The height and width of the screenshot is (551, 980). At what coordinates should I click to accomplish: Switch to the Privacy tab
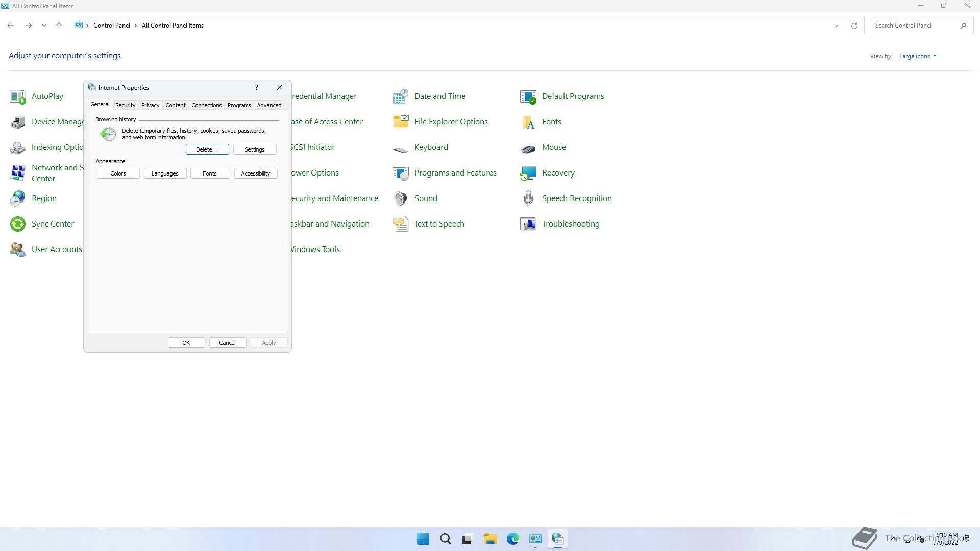[150, 105]
